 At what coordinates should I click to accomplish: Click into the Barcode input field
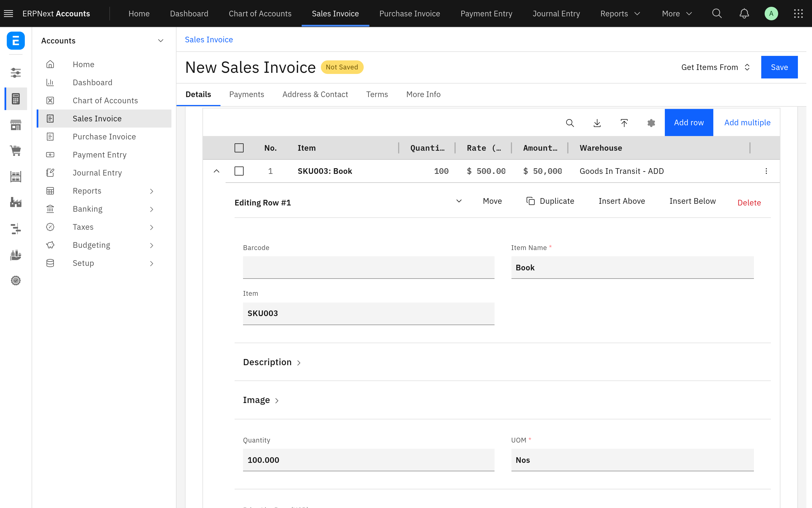(x=369, y=268)
